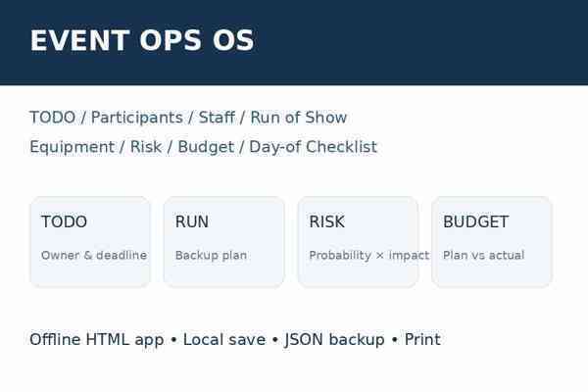588x392 pixels.
Task: Open the BUDGET card
Action: [492, 242]
